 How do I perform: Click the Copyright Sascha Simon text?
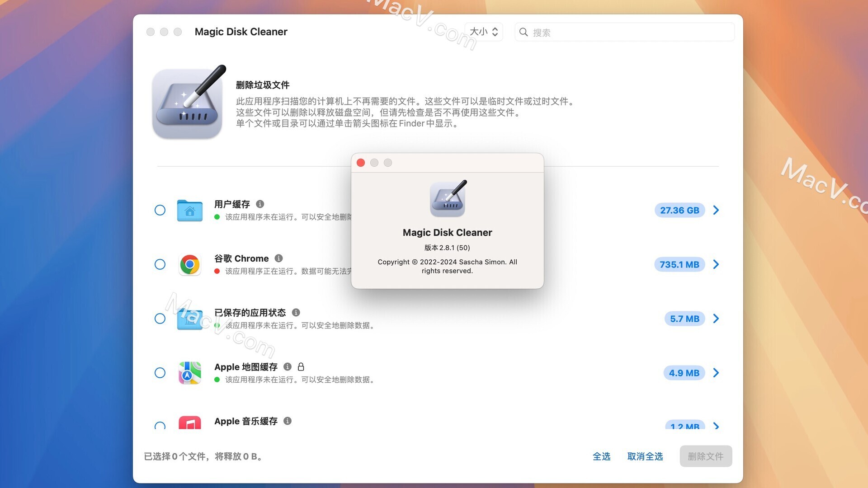coord(447,266)
